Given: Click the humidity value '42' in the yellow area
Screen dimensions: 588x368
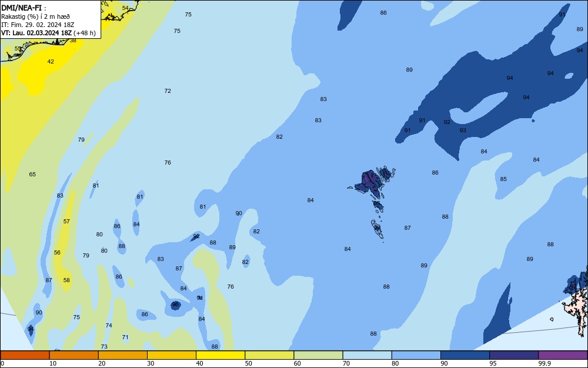Looking at the screenshot, I should pos(51,62).
